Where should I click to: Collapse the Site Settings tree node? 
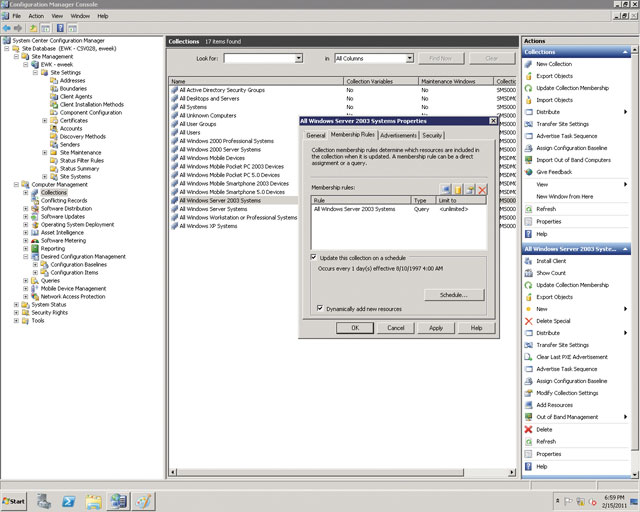[x=35, y=73]
